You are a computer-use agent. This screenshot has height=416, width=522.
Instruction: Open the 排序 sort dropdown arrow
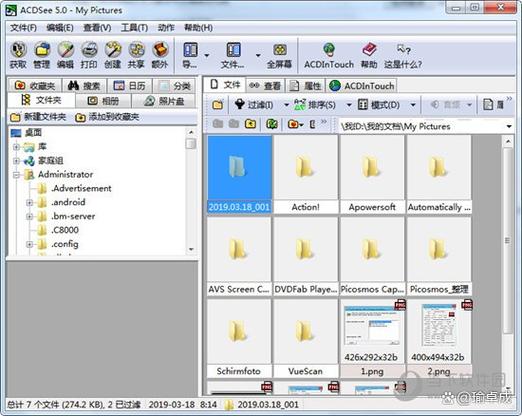point(349,105)
